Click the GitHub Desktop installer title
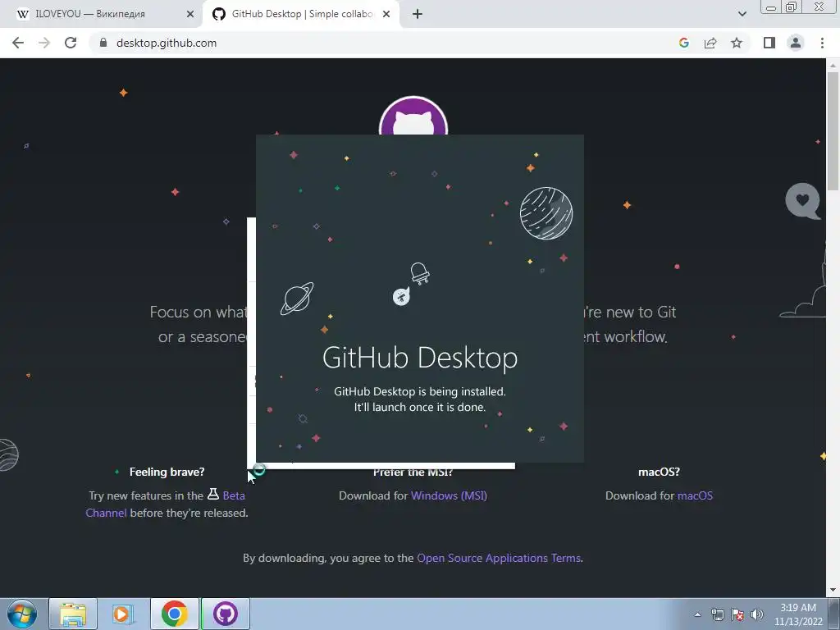Viewport: 840px width, 630px height. 420,358
